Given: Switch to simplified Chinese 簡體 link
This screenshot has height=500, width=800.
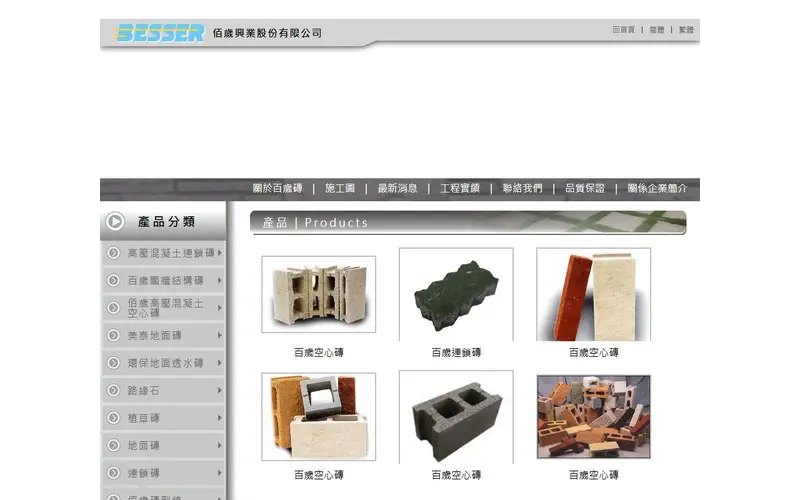Looking at the screenshot, I should (657, 30).
